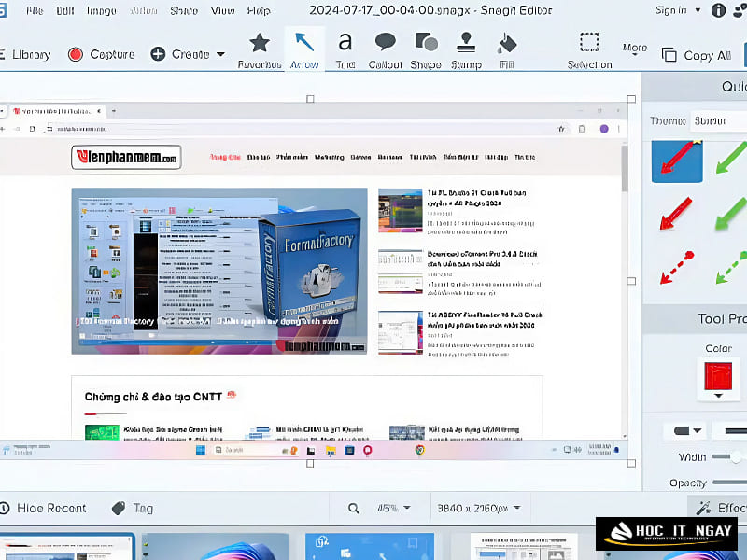Click the vertical scrollbar in captured browser

(625, 169)
